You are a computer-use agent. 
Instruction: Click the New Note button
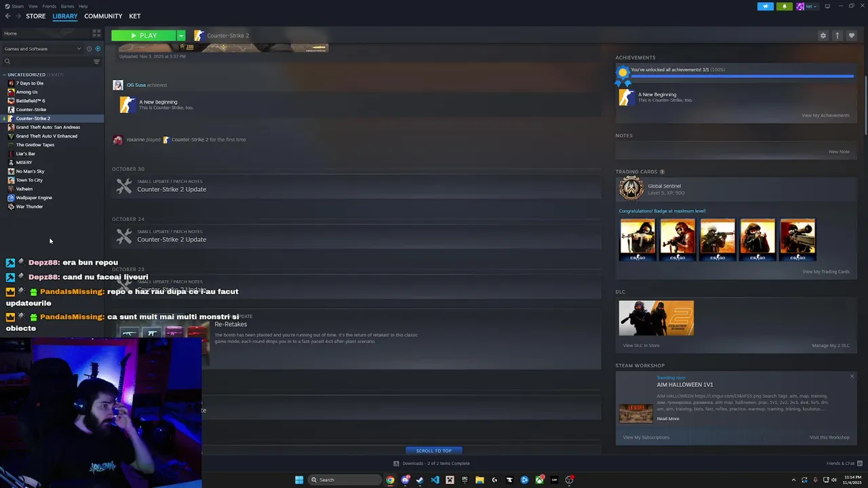[839, 152]
